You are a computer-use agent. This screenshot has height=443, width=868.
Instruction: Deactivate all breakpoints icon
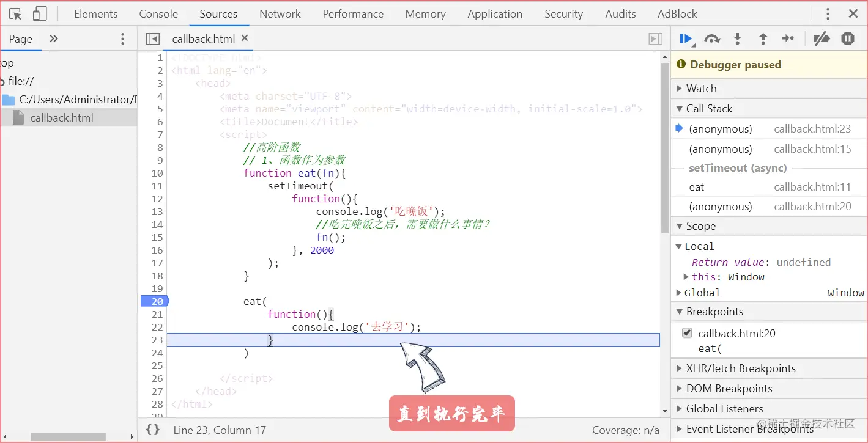pos(822,39)
